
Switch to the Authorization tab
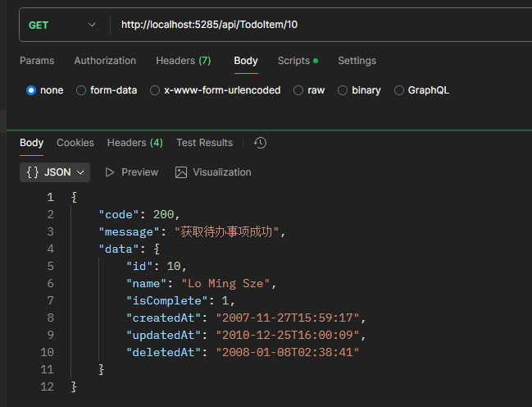coord(105,61)
